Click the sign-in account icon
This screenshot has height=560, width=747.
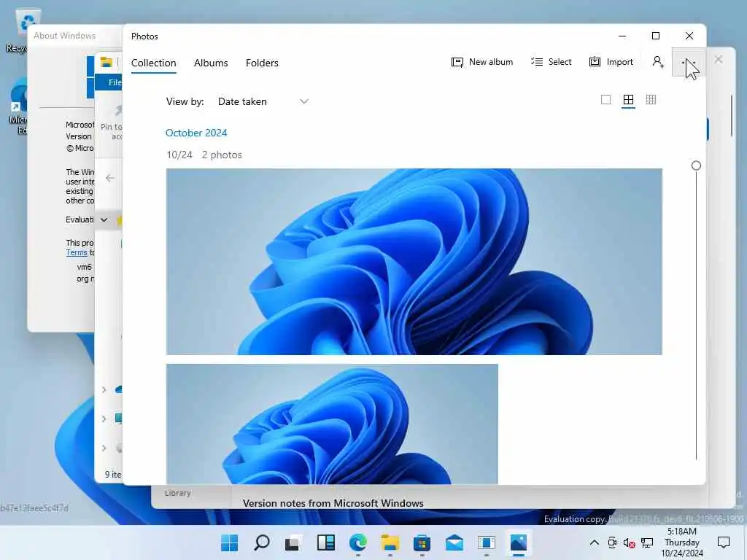click(658, 62)
